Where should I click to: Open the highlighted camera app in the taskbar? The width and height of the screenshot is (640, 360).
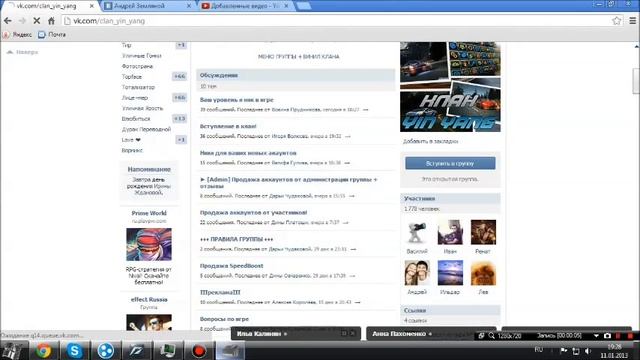tap(230, 351)
